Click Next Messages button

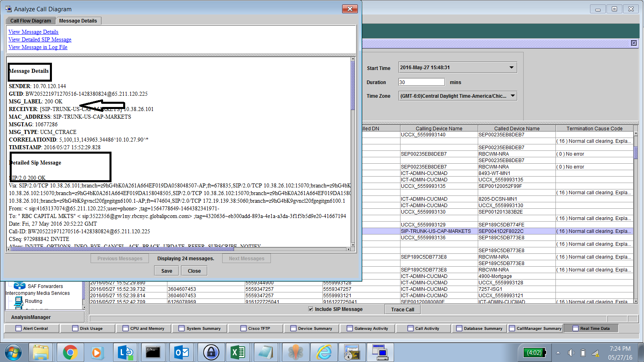pos(247,258)
